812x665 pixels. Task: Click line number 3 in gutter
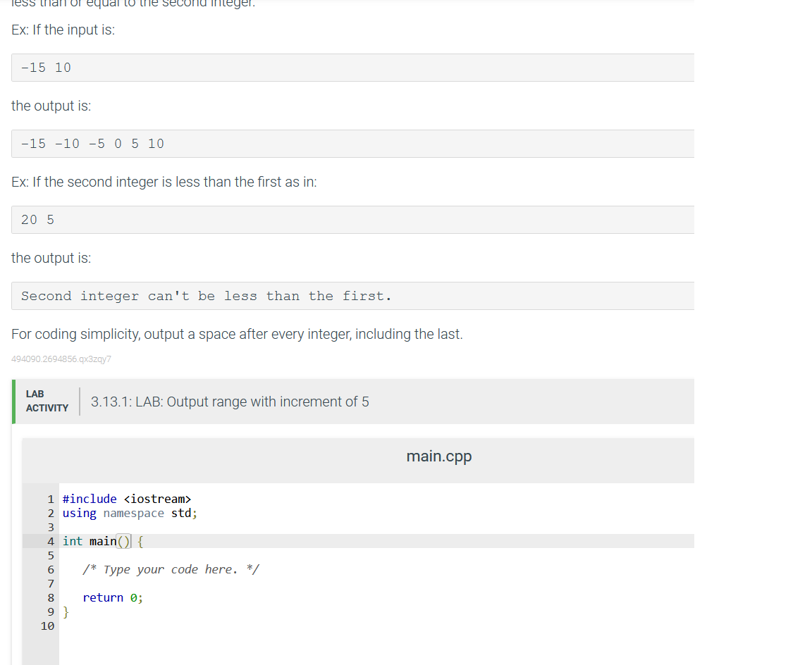(51, 528)
